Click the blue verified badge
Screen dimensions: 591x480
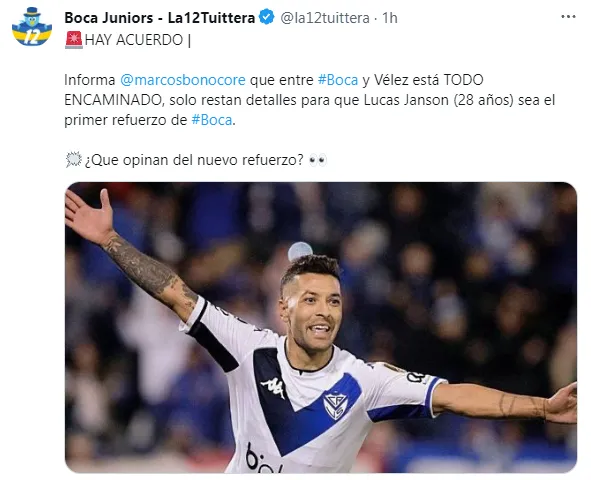268,17
